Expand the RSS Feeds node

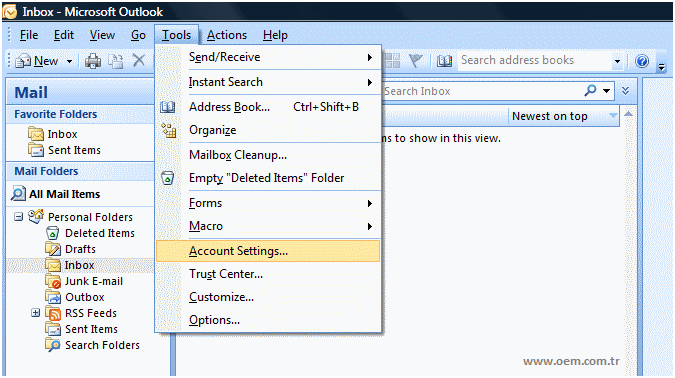tap(36, 313)
